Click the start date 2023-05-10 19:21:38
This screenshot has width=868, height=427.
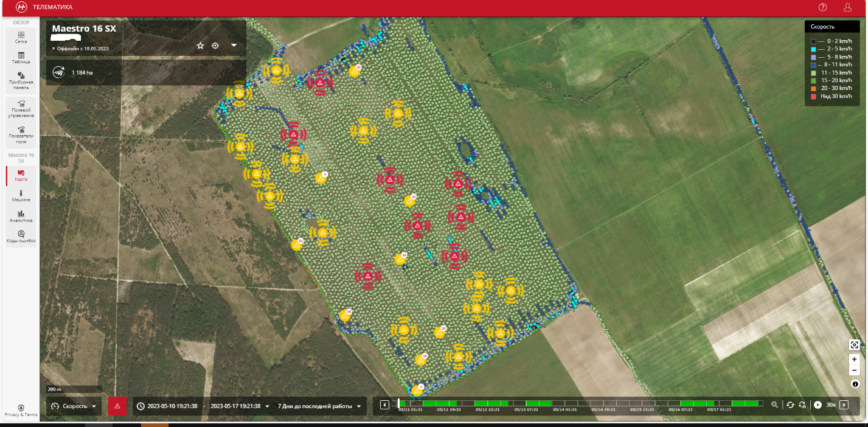[173, 406]
